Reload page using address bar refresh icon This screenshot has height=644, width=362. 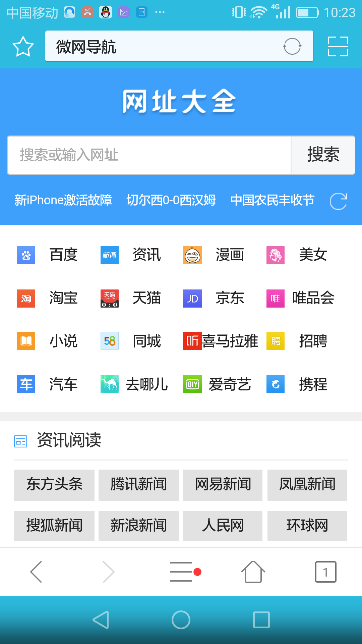(292, 46)
